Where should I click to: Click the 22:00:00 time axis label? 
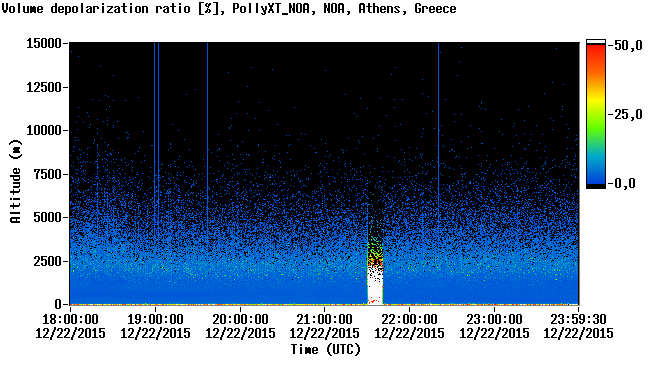point(409,319)
